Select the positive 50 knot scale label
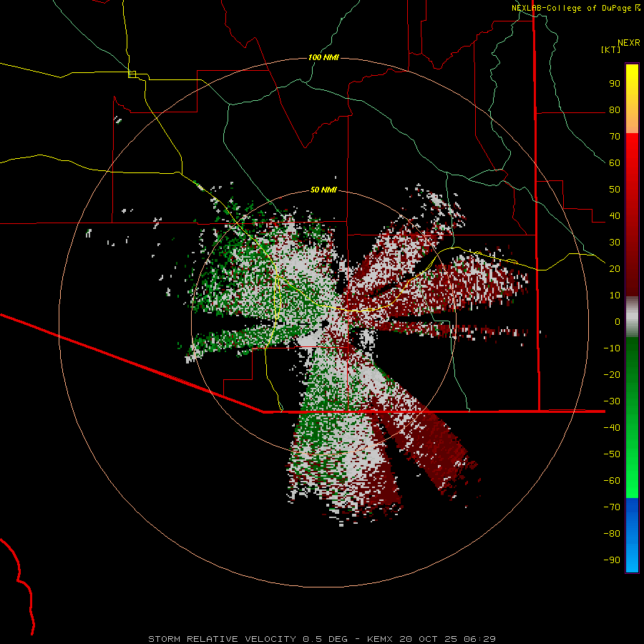644x644 pixels. 615,190
